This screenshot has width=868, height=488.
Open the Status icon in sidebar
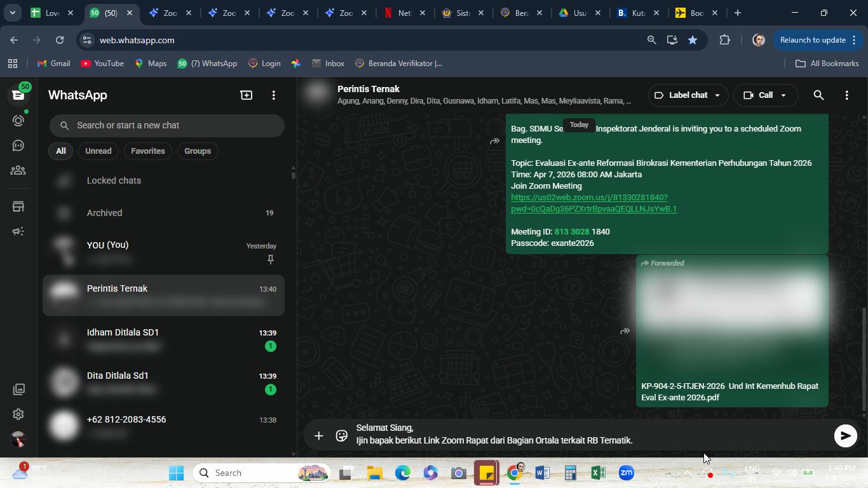pos(18,120)
